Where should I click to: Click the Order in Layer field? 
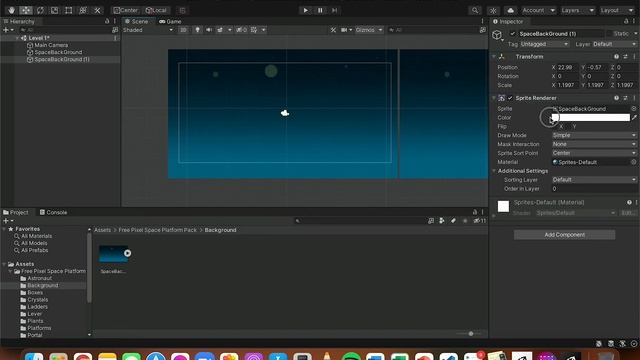tap(594, 189)
